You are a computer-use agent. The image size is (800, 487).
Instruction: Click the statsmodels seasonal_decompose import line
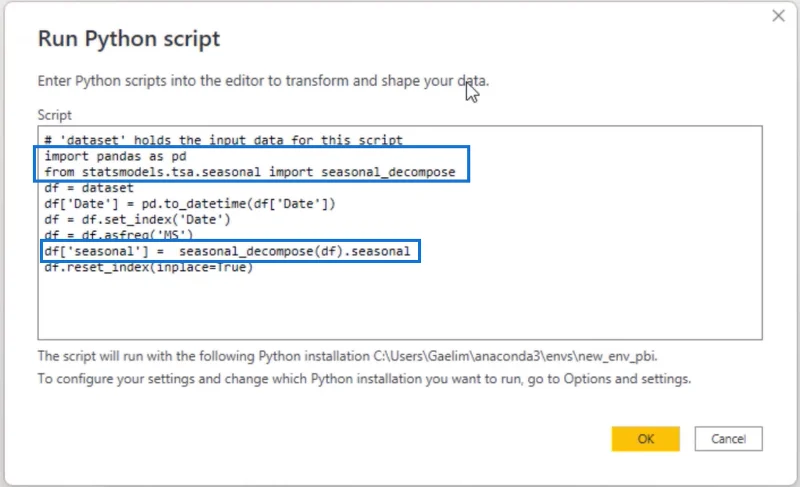(x=249, y=172)
